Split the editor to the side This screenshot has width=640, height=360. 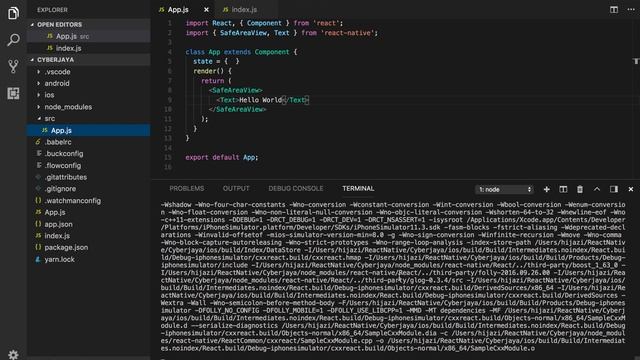tap(613, 9)
